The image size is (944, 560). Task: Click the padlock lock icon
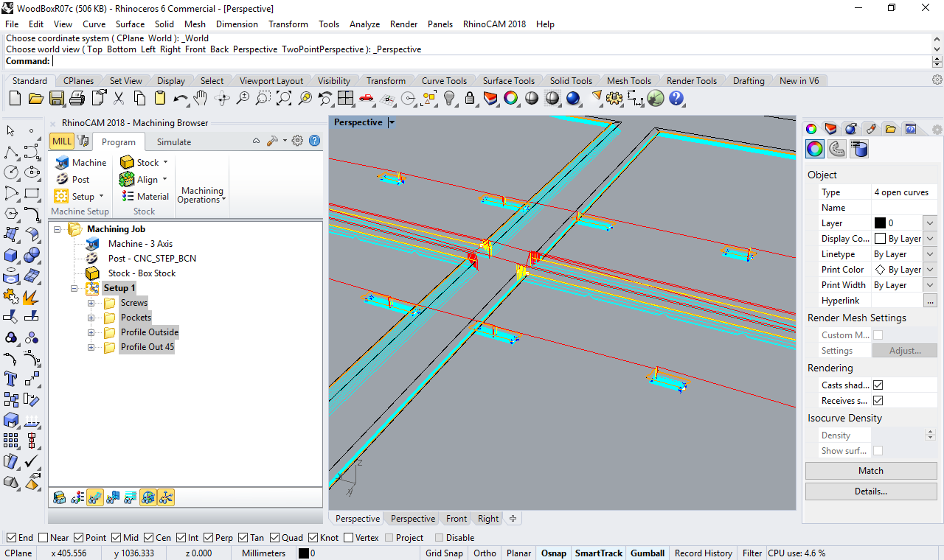coord(470,98)
